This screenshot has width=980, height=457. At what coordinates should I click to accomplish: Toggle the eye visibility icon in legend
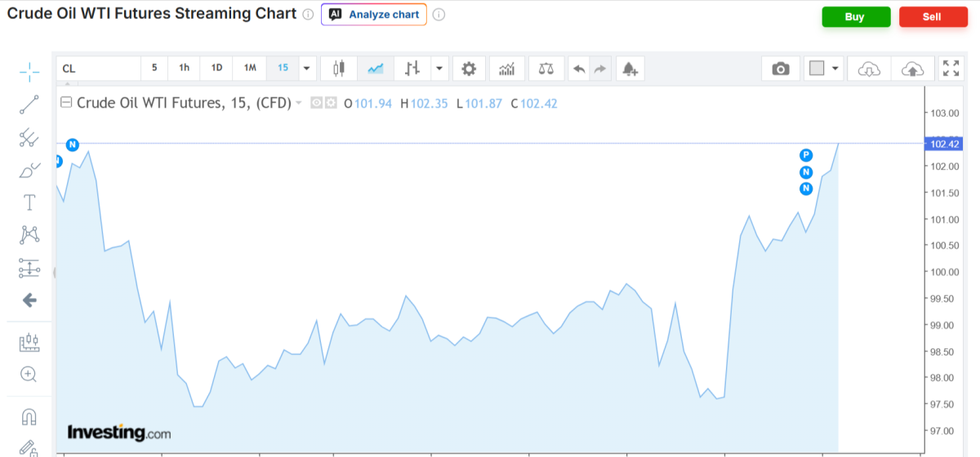point(316,103)
